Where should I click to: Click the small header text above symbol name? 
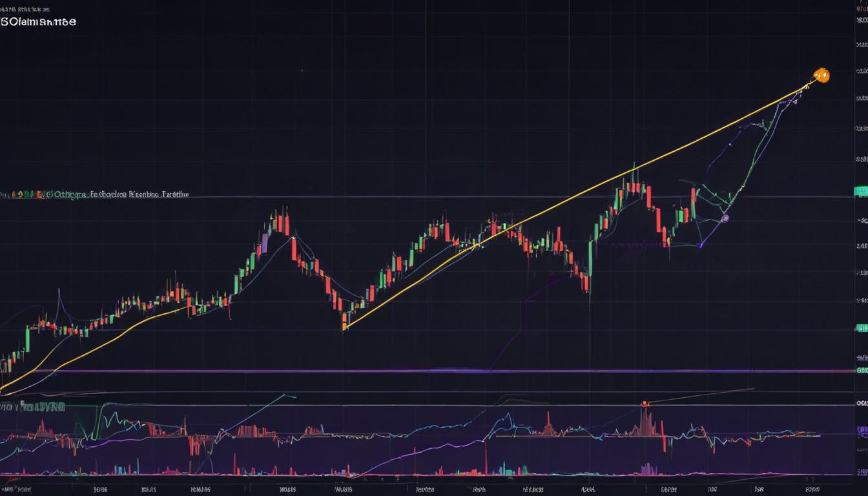(26, 10)
